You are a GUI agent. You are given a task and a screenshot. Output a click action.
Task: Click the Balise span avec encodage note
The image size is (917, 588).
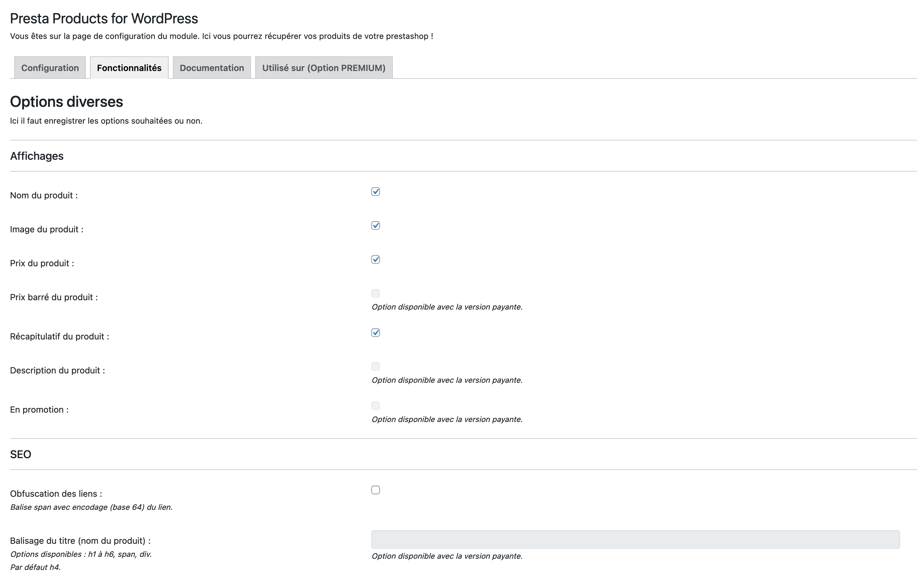pyautogui.click(x=91, y=507)
